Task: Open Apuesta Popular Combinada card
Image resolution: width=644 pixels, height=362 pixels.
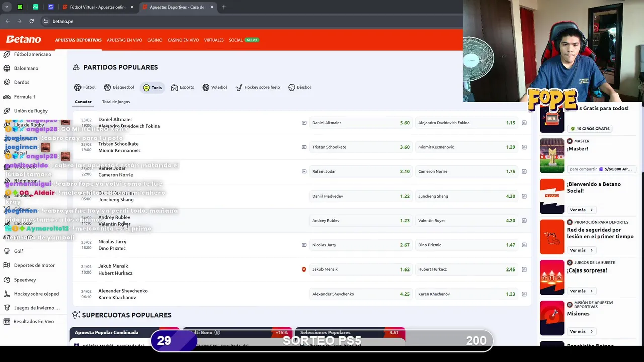Action: point(124,336)
